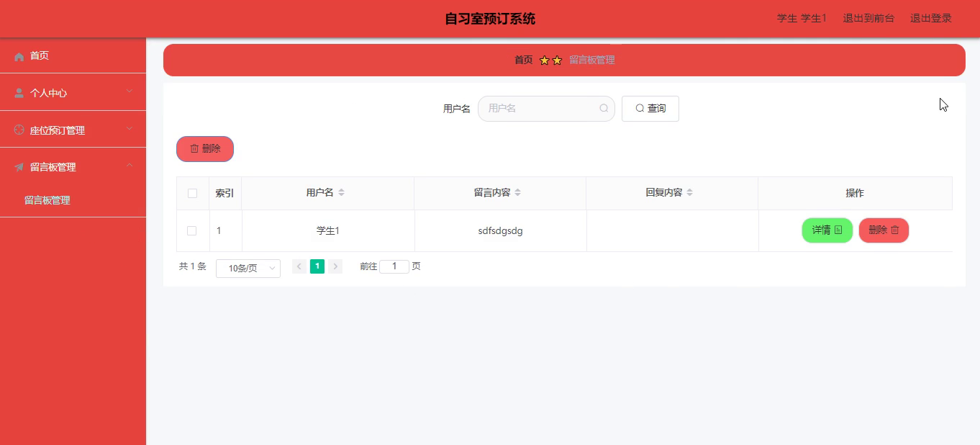The height and width of the screenshot is (445, 980).
Task: Go to next page with right arrow
Action: 335,266
